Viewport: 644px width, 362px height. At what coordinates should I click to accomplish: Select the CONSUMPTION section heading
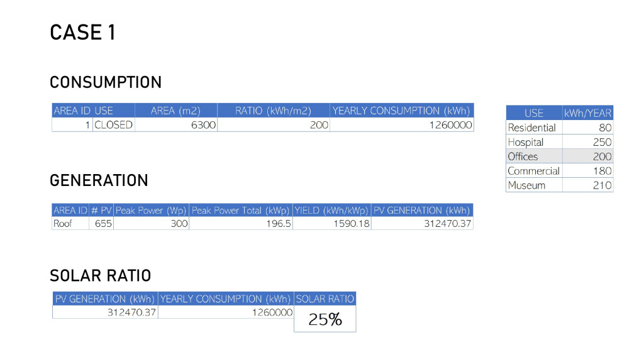point(106,82)
